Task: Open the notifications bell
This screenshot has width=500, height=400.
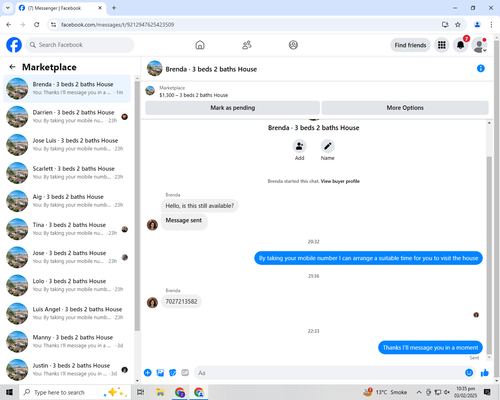Action: click(x=460, y=45)
